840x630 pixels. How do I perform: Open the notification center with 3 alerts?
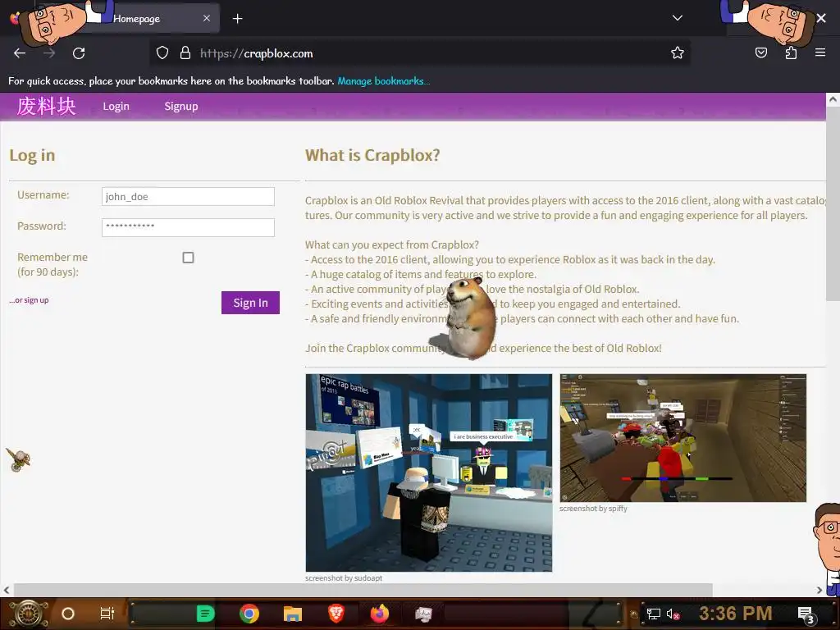(806, 615)
